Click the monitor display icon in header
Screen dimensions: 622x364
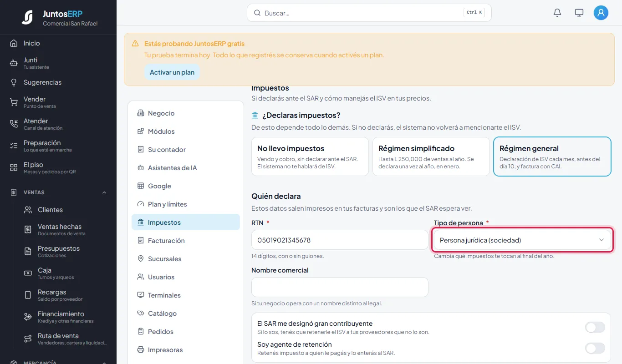[x=579, y=13]
